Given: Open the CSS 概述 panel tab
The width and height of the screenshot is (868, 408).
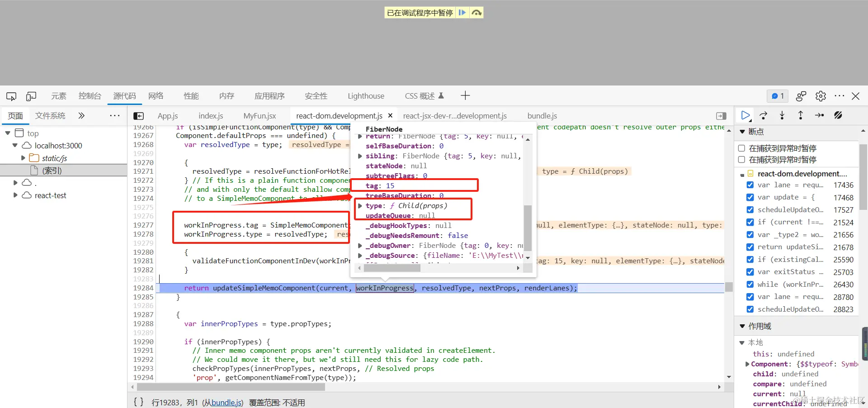Looking at the screenshot, I should click(424, 96).
